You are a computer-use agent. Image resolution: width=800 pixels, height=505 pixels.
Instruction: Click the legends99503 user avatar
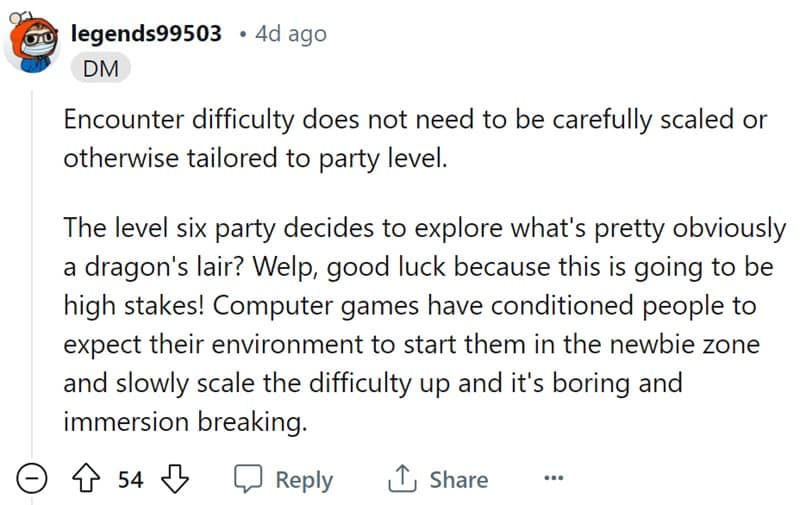tap(31, 43)
